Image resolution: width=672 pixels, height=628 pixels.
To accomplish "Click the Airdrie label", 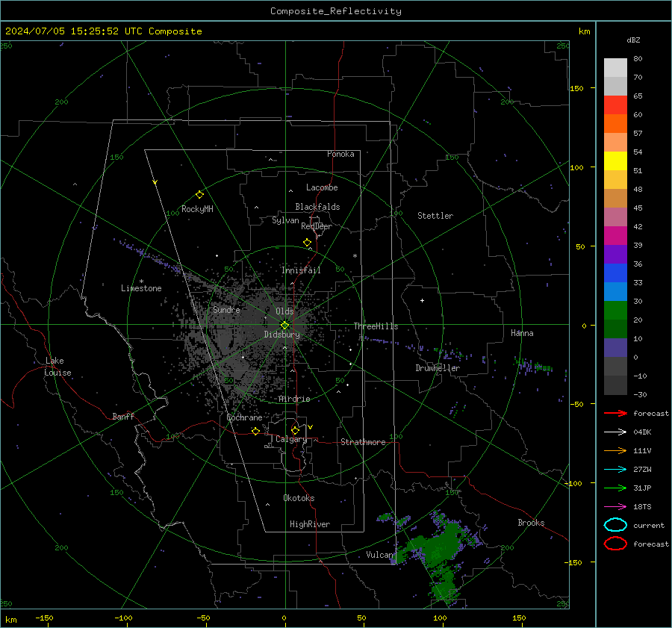I will (x=294, y=399).
